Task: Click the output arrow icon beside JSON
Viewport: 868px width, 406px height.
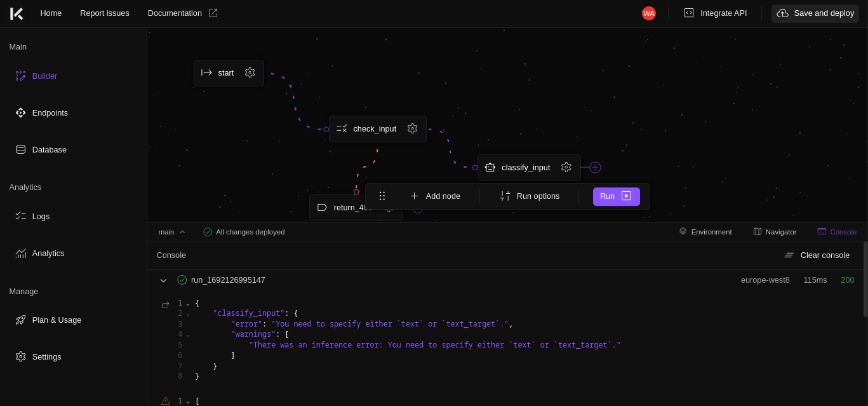Action: [x=166, y=305]
